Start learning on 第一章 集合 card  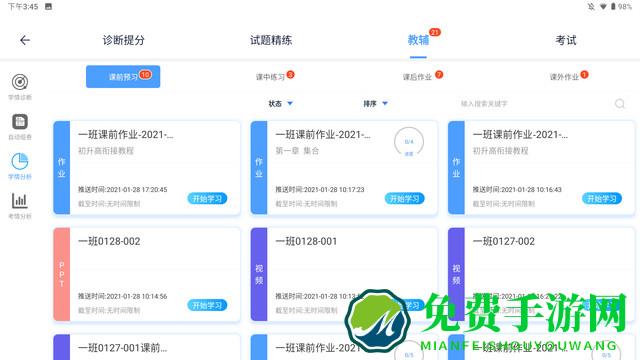coord(404,199)
